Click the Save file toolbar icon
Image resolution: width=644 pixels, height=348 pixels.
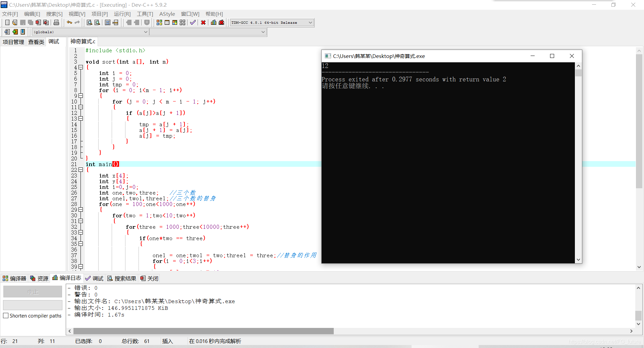coord(23,22)
